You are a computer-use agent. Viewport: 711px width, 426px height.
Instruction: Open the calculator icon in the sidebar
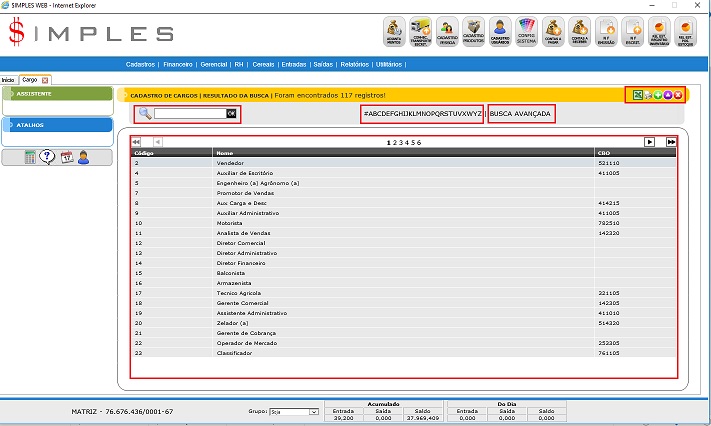tap(31, 157)
